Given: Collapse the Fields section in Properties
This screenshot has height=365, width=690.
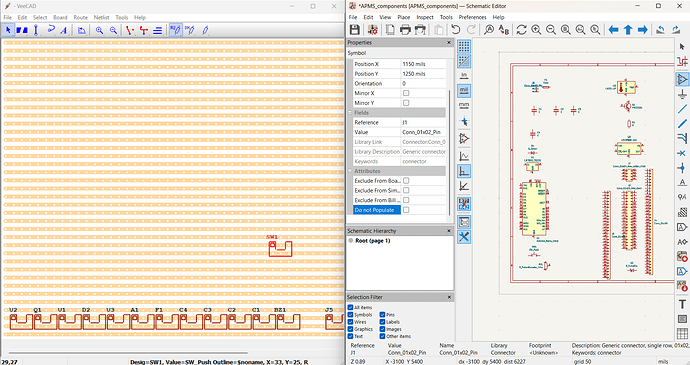Looking at the screenshot, I should (x=351, y=113).
